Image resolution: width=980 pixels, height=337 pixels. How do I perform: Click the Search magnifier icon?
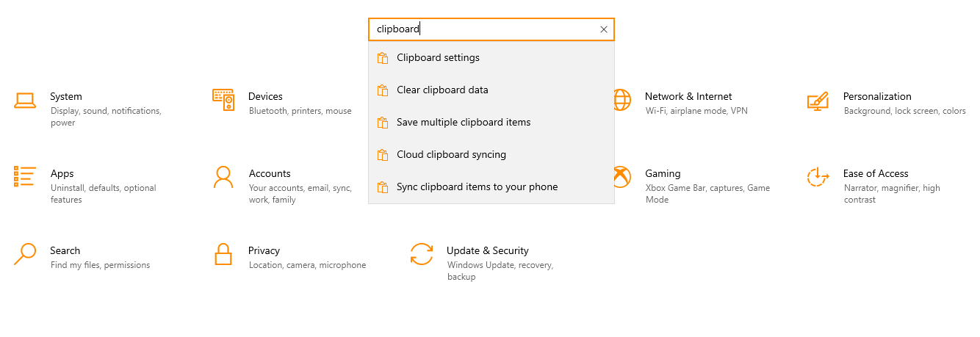tap(25, 254)
